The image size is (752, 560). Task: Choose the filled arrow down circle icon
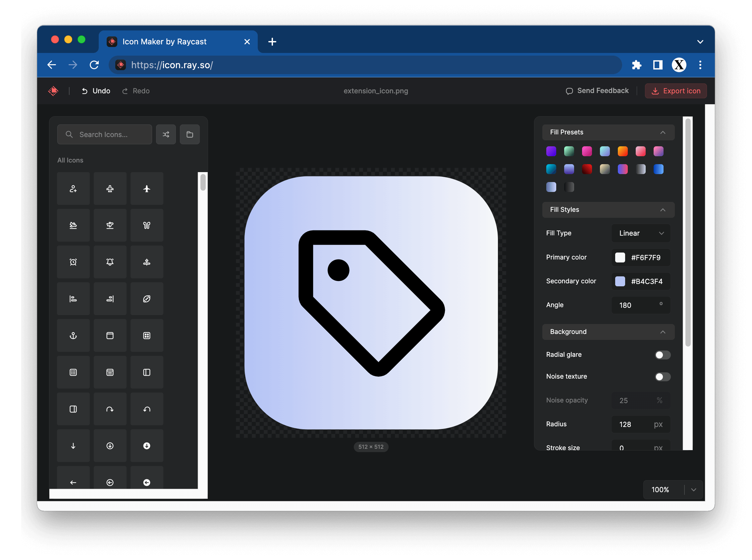coord(146,446)
